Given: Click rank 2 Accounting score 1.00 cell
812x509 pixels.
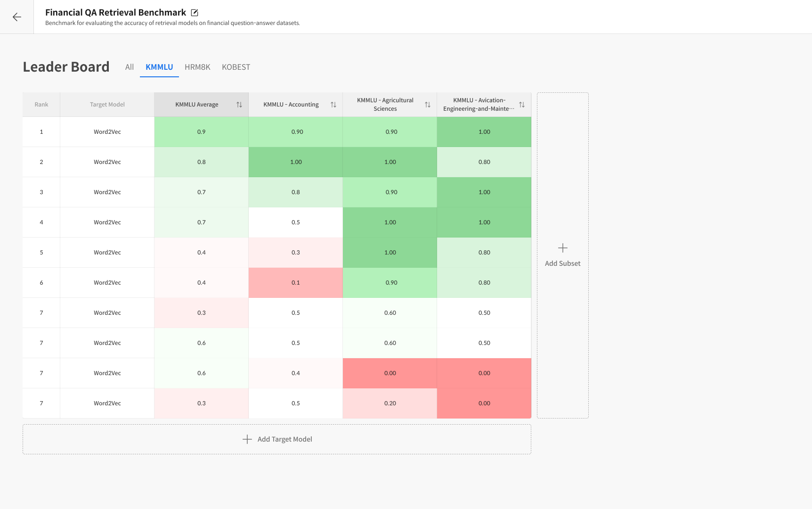Looking at the screenshot, I should tap(295, 162).
